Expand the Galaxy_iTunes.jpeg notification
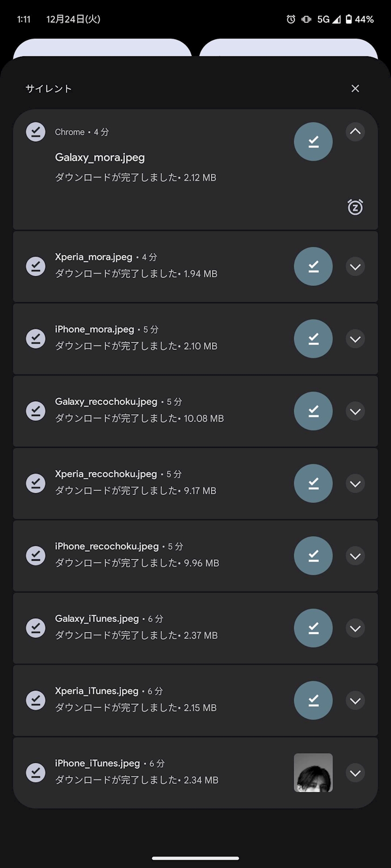391x868 pixels. (355, 629)
